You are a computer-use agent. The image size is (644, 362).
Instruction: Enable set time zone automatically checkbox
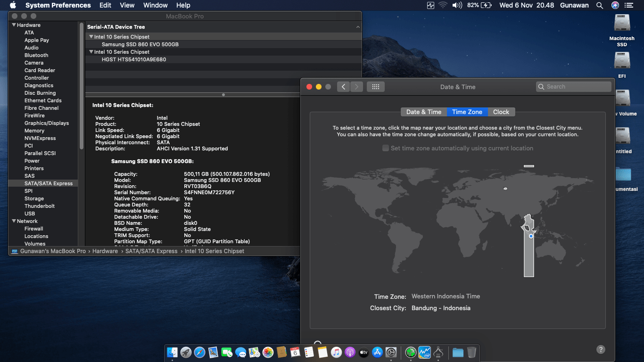(386, 148)
